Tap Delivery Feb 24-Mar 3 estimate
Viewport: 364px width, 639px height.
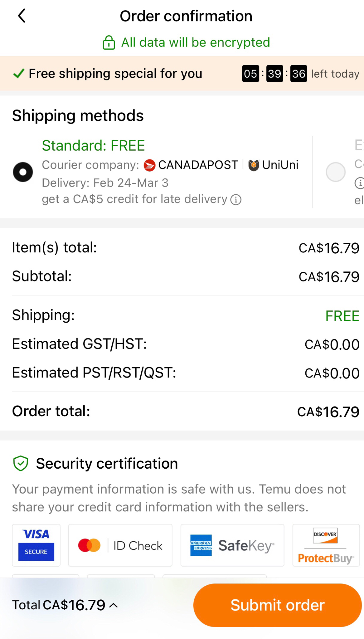(105, 183)
